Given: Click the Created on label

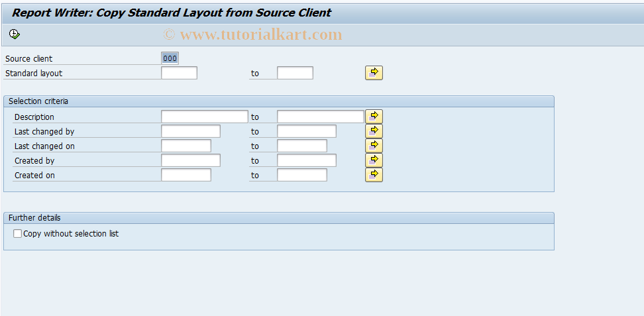Looking at the screenshot, I should pyautogui.click(x=34, y=175).
